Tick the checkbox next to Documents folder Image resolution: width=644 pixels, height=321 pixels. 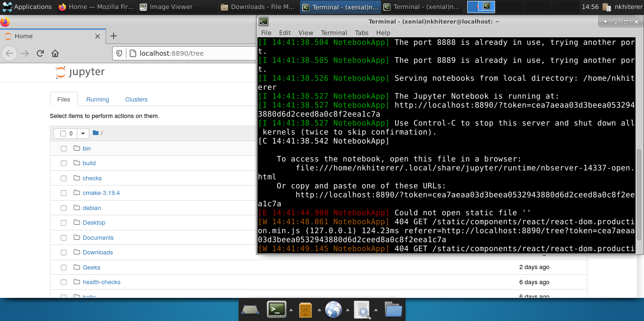(64, 238)
